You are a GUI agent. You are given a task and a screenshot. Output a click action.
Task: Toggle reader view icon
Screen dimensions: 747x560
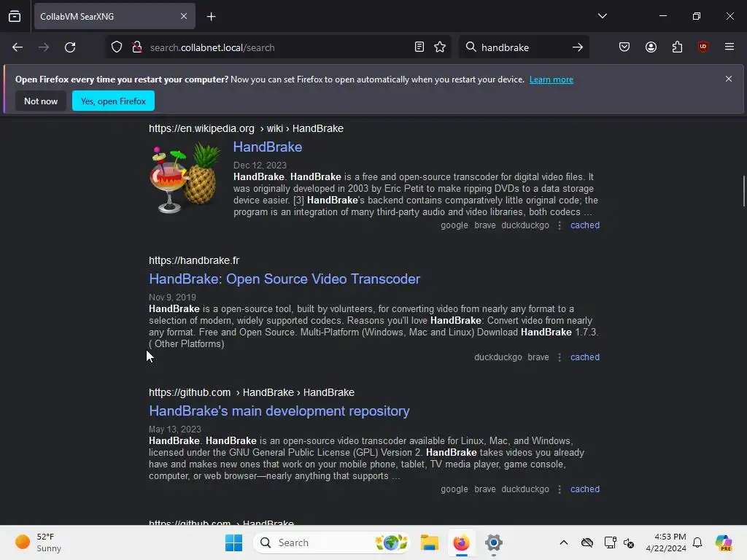click(419, 47)
